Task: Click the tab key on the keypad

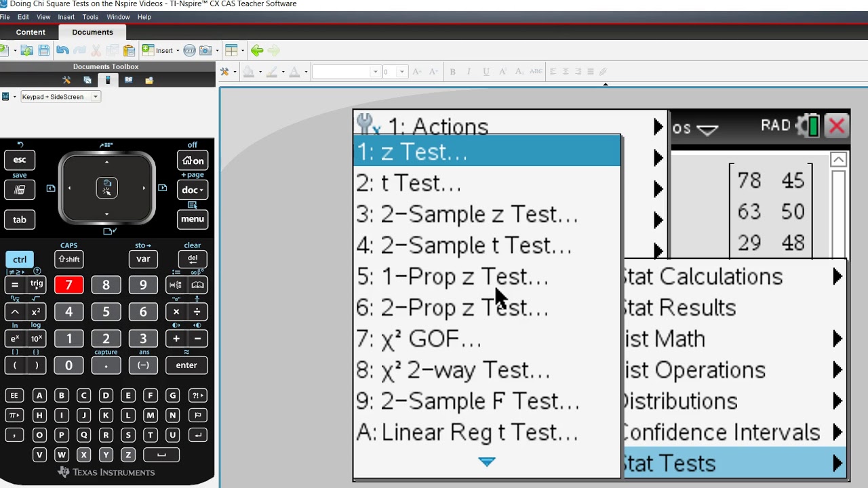Action: click(20, 220)
